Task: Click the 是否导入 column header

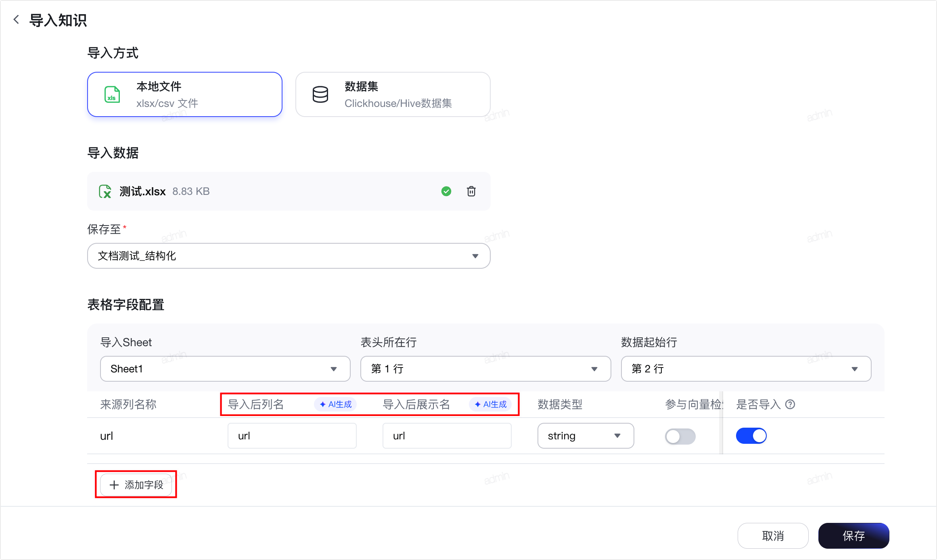Action: (759, 404)
